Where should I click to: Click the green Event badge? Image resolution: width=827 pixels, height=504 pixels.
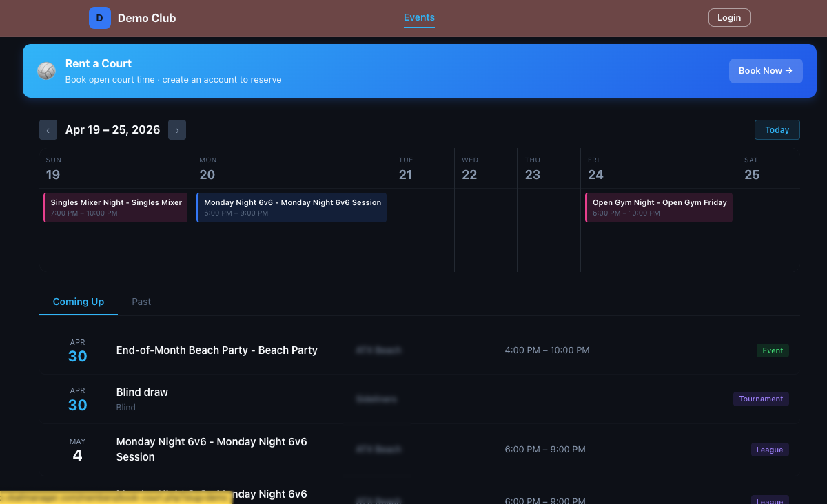[x=773, y=350]
